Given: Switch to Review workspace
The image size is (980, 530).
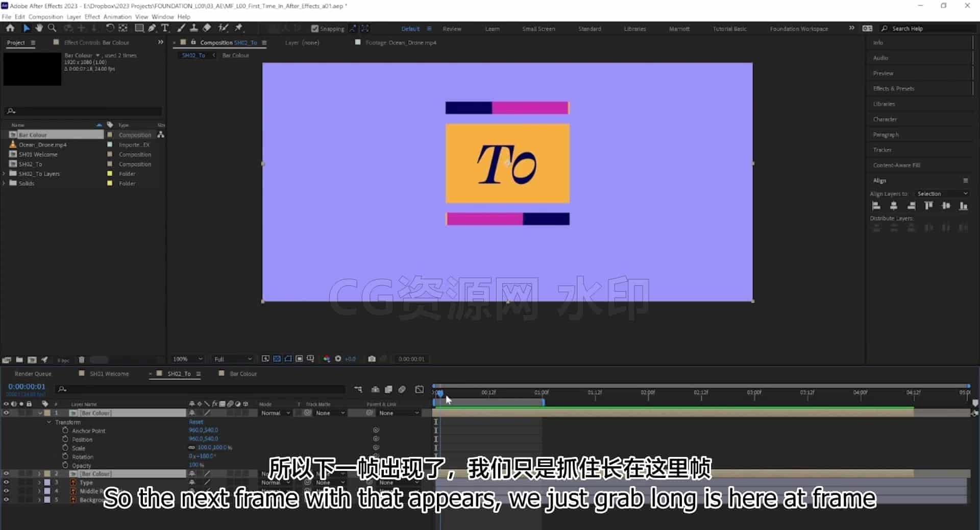Looking at the screenshot, I should pos(452,29).
